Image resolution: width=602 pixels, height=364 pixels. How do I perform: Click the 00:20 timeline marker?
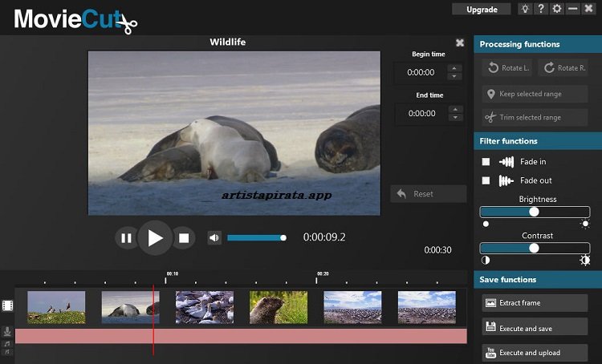[323, 274]
